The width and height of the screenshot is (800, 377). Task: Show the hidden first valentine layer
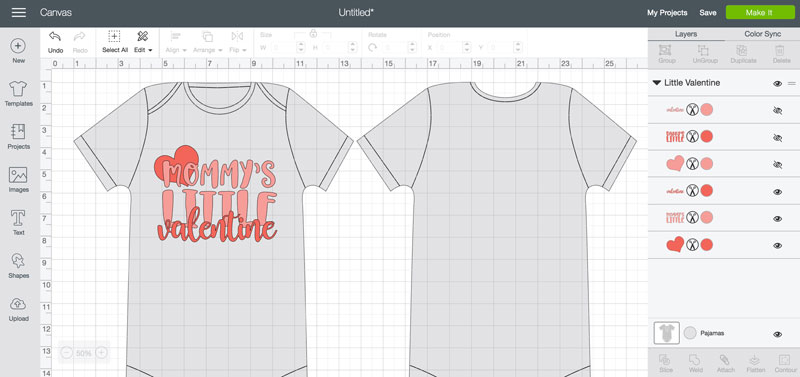[778, 110]
